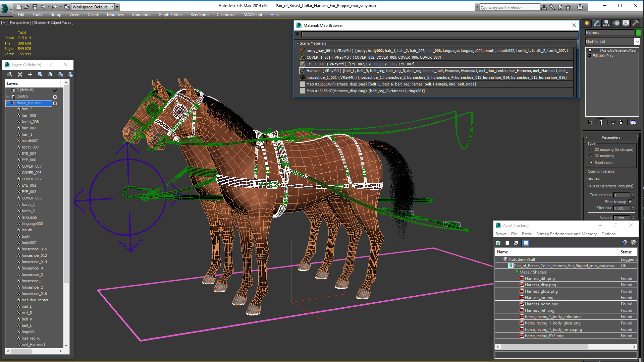Viewport: 644px width, 362px height.
Task: Open Bitmap Performance and Memory menu
Action: click(x=566, y=234)
